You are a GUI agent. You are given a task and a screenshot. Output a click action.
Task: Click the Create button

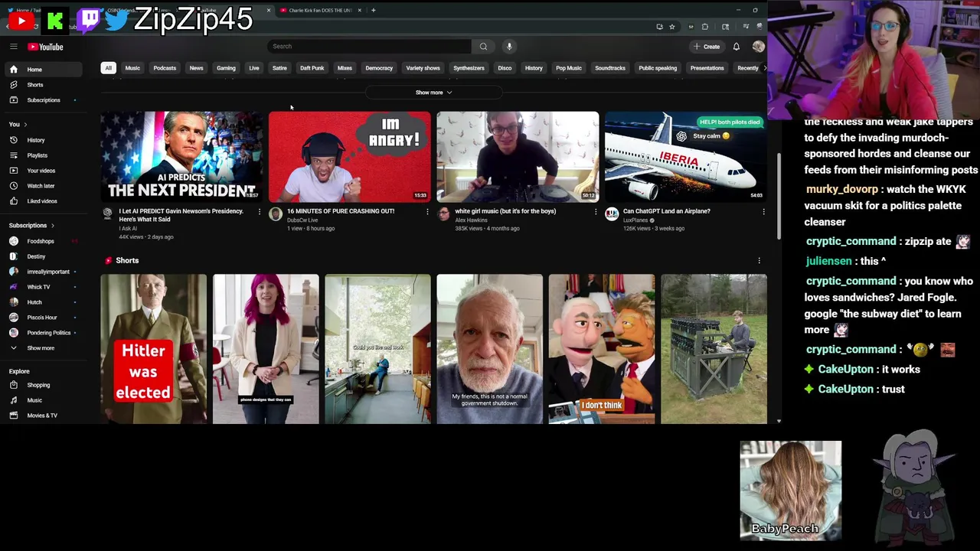pos(707,47)
